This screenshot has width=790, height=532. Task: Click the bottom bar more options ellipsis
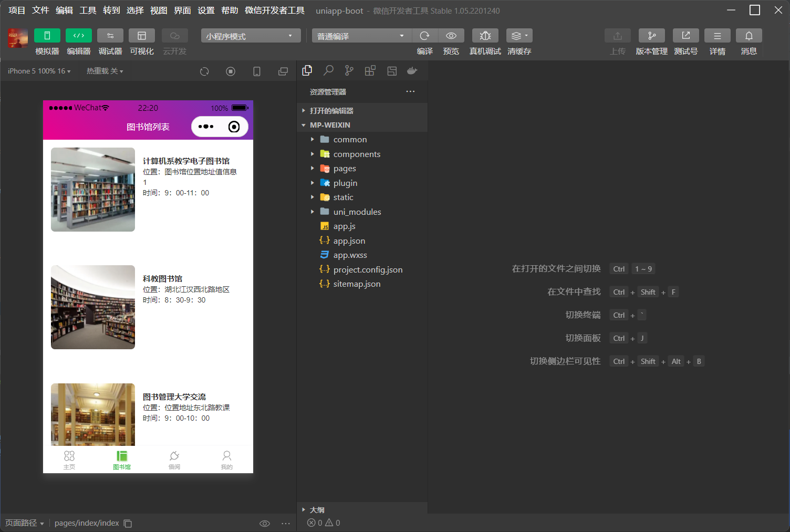pos(286,523)
